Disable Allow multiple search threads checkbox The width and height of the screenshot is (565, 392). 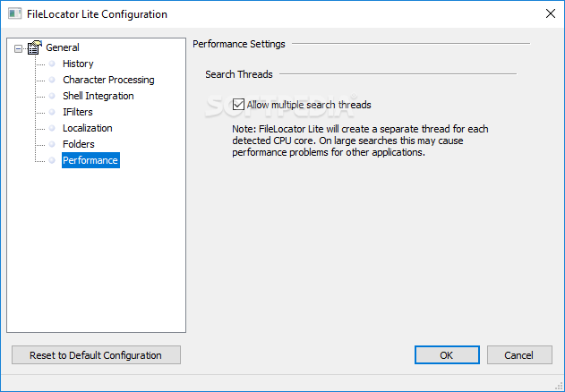pos(238,105)
